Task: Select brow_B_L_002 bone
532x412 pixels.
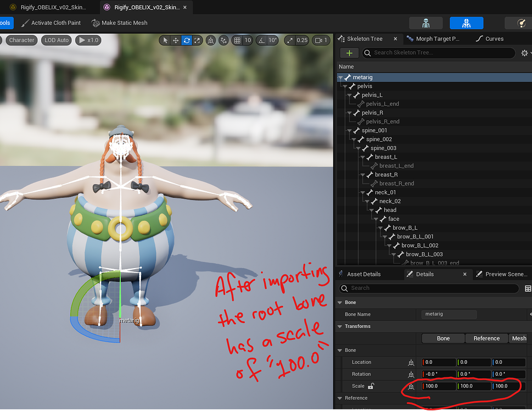Action: (419, 246)
